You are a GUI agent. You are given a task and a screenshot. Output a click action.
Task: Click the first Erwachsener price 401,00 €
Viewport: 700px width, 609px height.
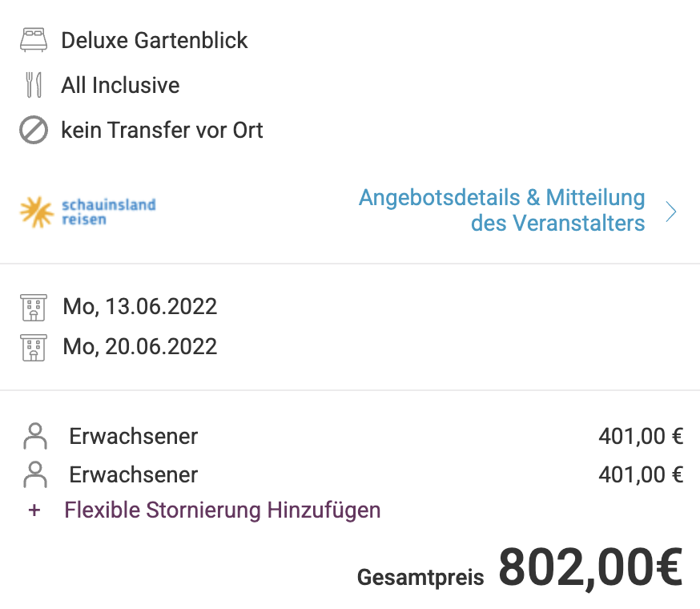click(x=641, y=436)
